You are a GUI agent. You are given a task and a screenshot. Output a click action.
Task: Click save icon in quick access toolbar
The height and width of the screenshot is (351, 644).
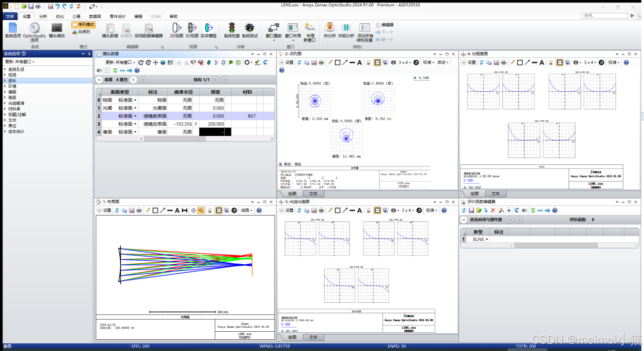30,7
